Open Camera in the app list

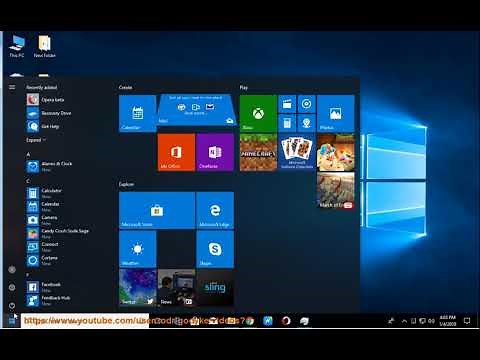pos(67,220)
